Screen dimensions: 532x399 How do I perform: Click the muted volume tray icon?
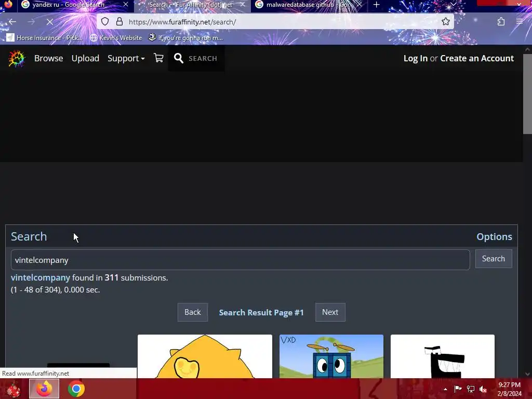[483, 389]
